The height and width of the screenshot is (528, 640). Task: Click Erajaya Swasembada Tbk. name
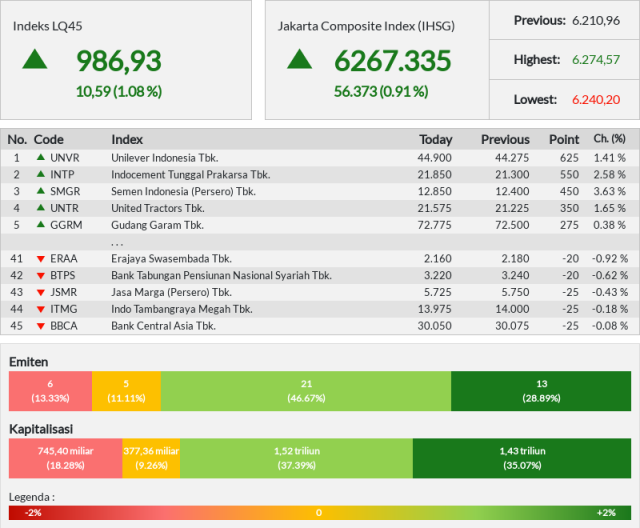pyautogui.click(x=171, y=259)
